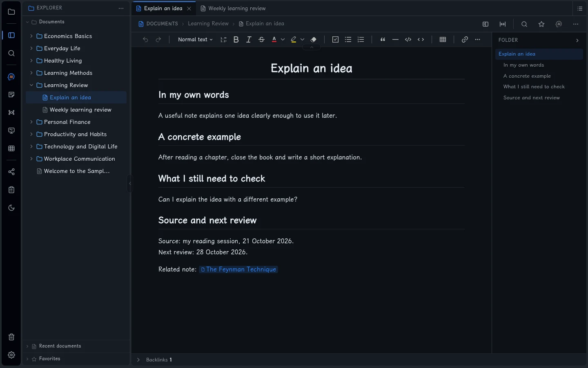This screenshot has height=368, width=588.
Task: Open the trash in left sidebar
Action: (11, 337)
